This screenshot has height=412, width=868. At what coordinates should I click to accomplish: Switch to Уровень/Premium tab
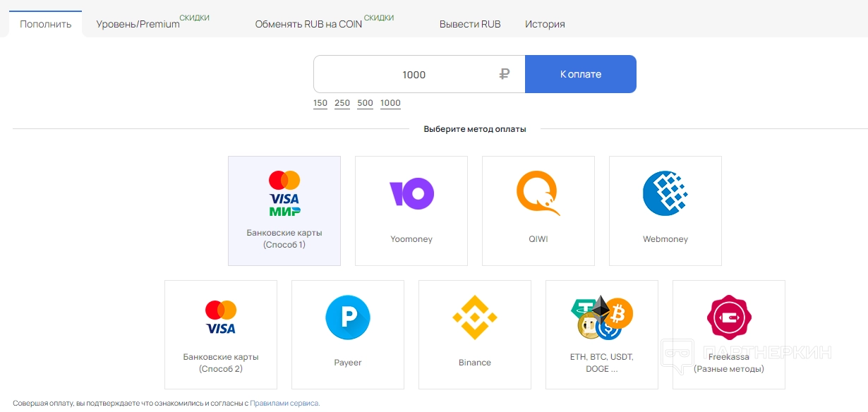click(138, 24)
